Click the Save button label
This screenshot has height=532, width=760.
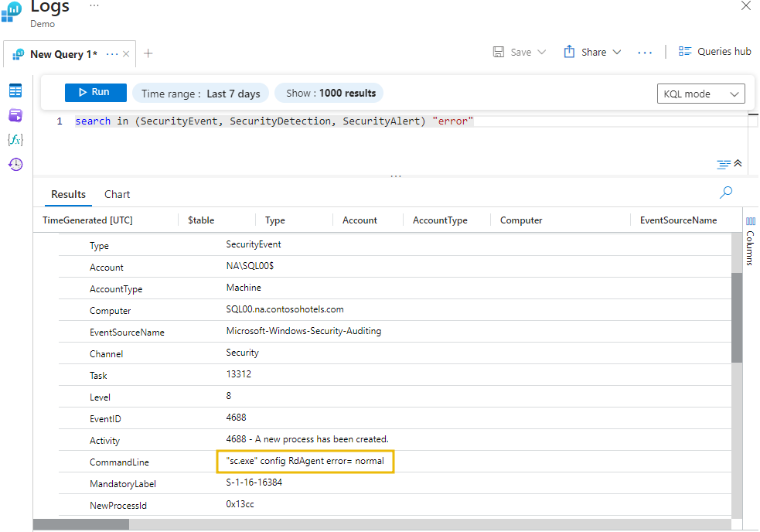tap(521, 53)
